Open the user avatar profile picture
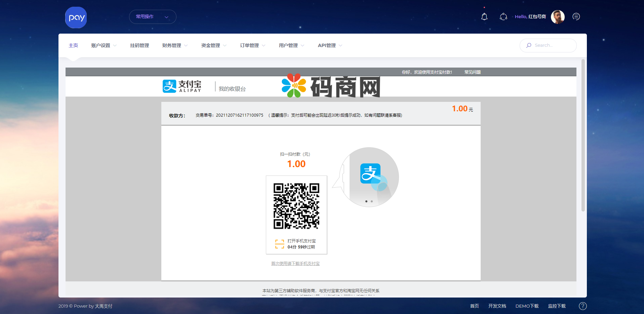The image size is (644, 314). pos(557,16)
